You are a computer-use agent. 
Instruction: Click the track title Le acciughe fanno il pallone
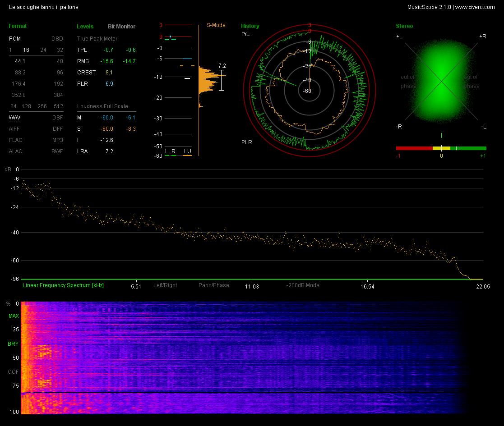(44, 7)
